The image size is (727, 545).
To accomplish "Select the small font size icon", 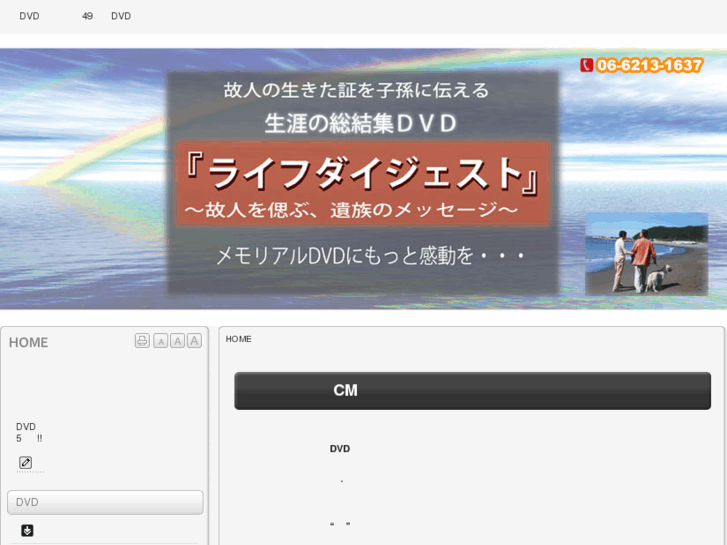I will click(x=160, y=341).
